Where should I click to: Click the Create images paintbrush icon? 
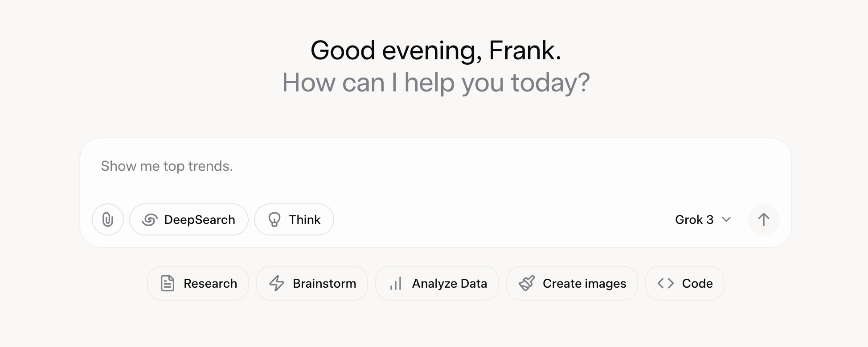[x=527, y=283]
